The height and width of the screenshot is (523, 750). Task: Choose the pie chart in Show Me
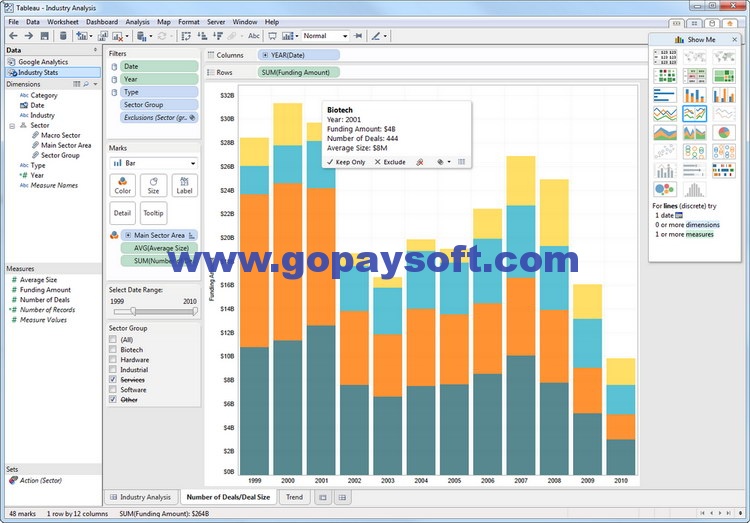[x=724, y=133]
